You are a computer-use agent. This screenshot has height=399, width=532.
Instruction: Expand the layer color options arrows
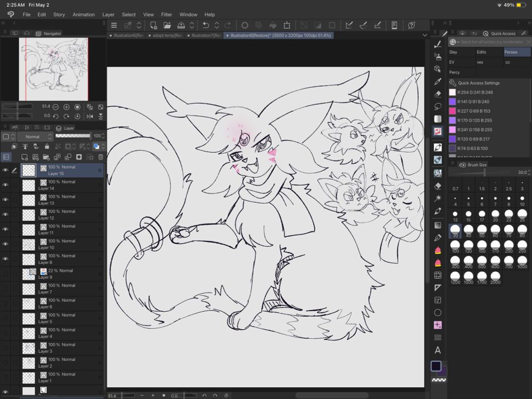pos(103,147)
